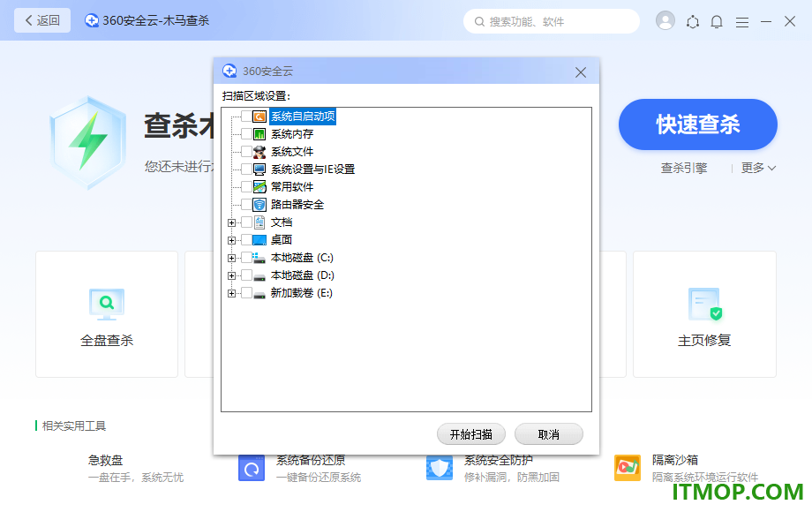Close the 360安全云 scan dialog
Viewport: 812px width, 512px height.
(581, 72)
